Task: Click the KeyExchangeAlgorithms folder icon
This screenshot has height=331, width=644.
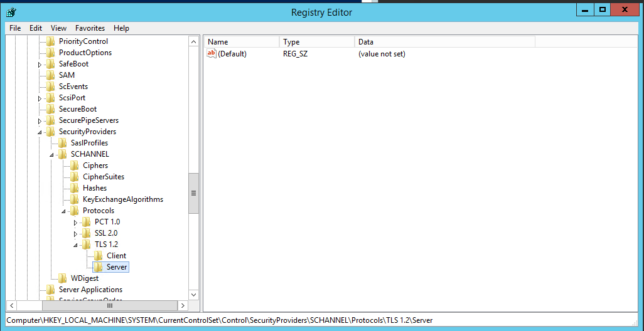Action: point(75,199)
